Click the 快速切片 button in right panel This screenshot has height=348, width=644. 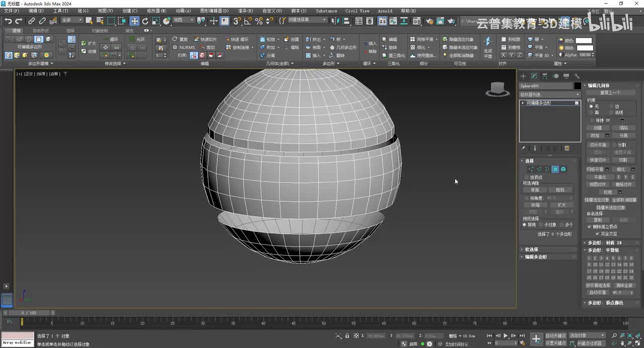coord(598,160)
